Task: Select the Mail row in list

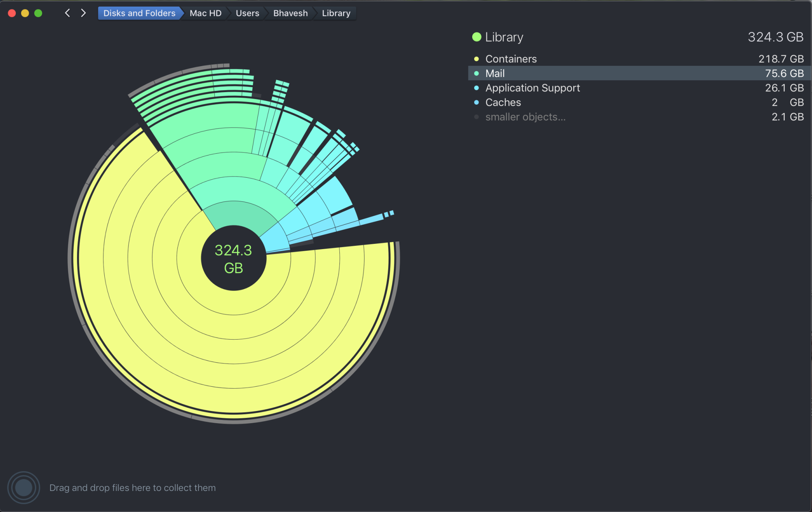Action: (495, 73)
